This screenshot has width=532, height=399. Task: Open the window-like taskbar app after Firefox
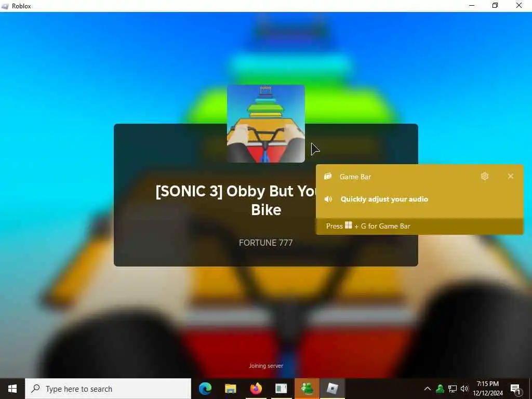(281, 389)
